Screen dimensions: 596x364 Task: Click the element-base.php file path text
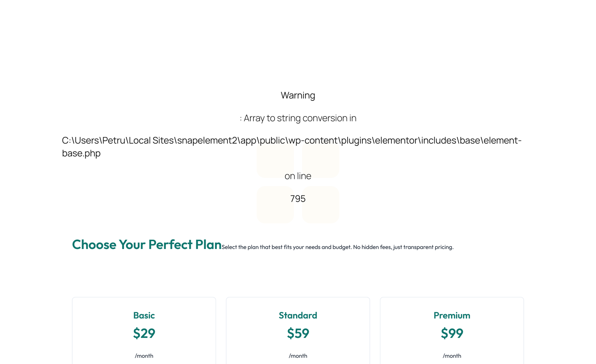292,147
